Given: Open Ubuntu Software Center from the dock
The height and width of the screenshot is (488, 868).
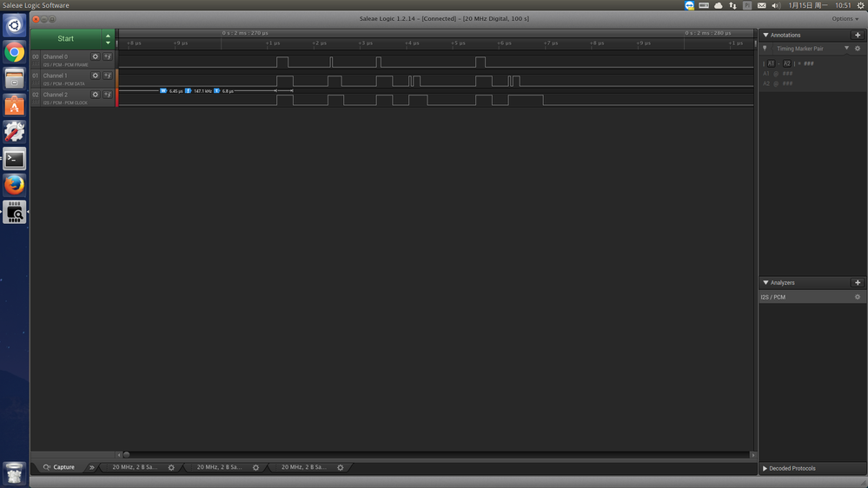Looking at the screenshot, I should tap(15, 105).
